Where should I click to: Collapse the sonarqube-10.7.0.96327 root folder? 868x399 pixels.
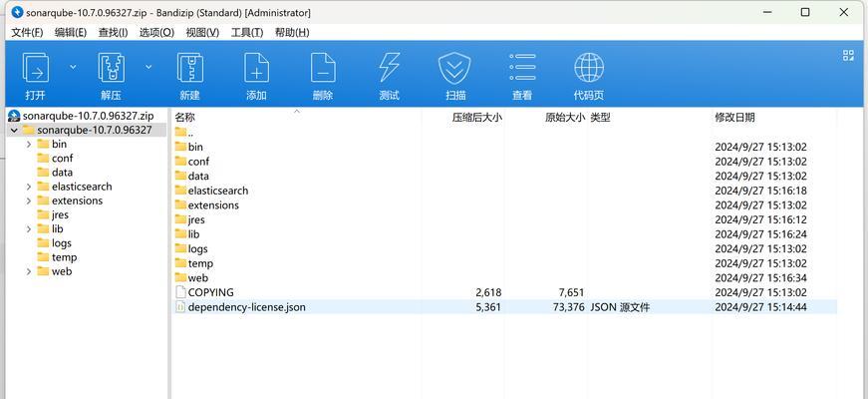coord(14,131)
